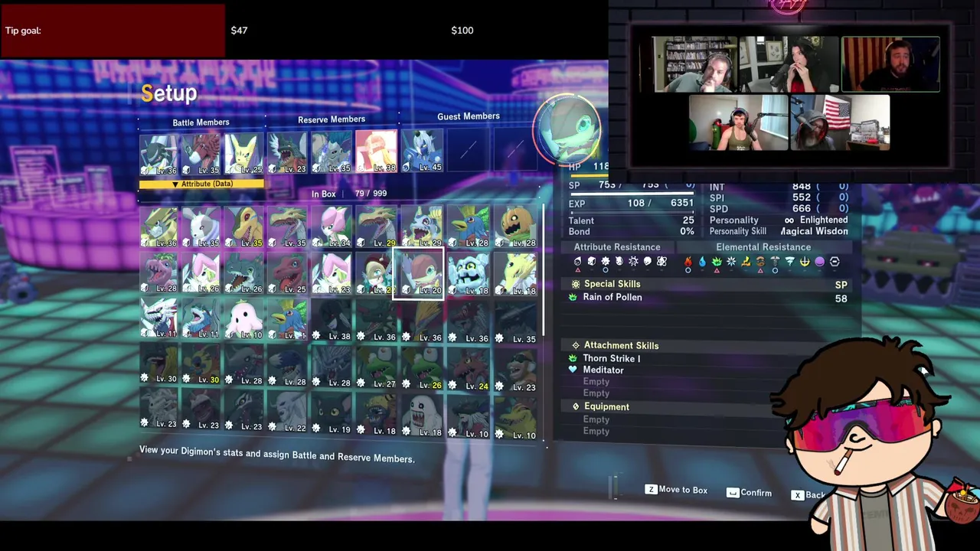Viewport: 980px width, 551px height.
Task: Select the Lv. 36 battle member portrait
Action: [158, 154]
